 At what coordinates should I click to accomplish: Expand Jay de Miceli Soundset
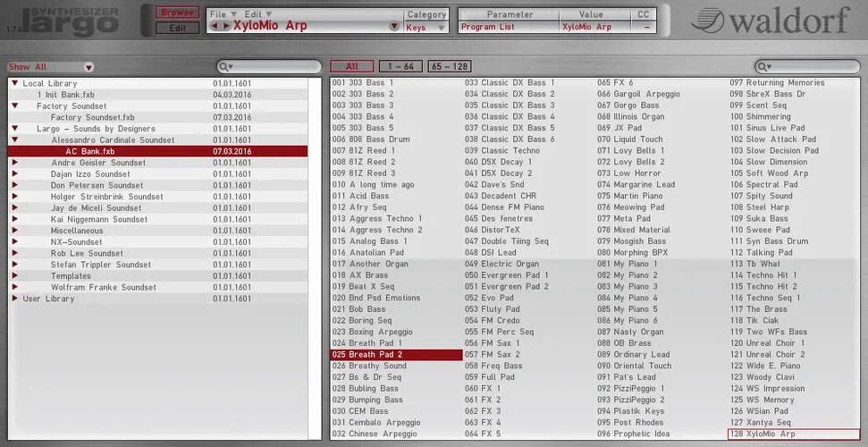[15, 207]
